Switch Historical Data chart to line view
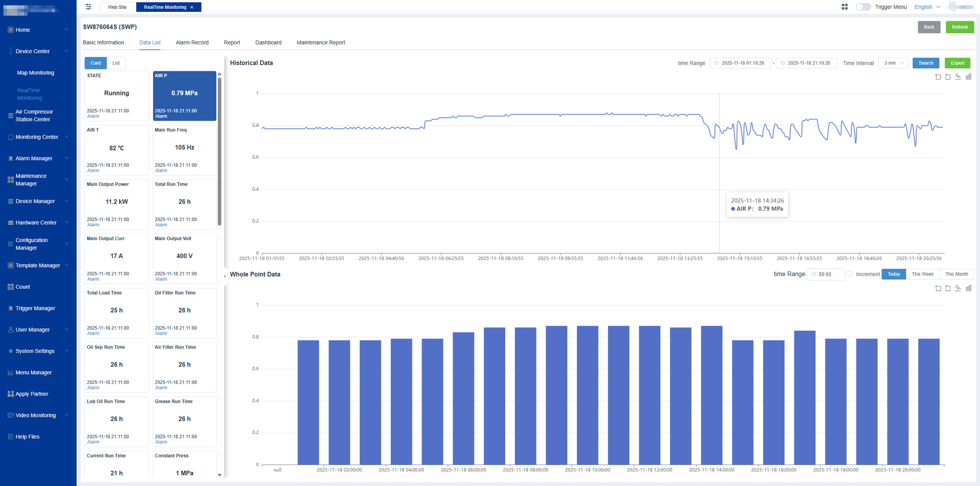The height and width of the screenshot is (486, 980). (x=958, y=77)
